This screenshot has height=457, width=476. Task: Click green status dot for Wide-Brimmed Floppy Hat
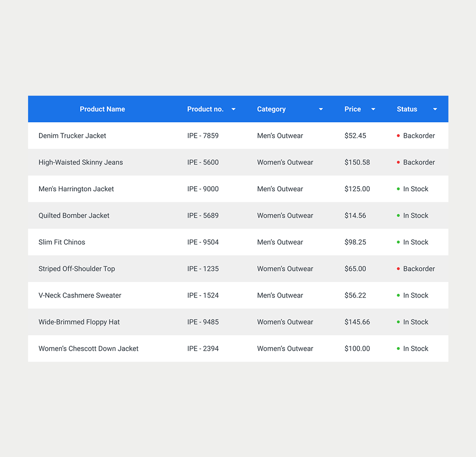tap(398, 322)
